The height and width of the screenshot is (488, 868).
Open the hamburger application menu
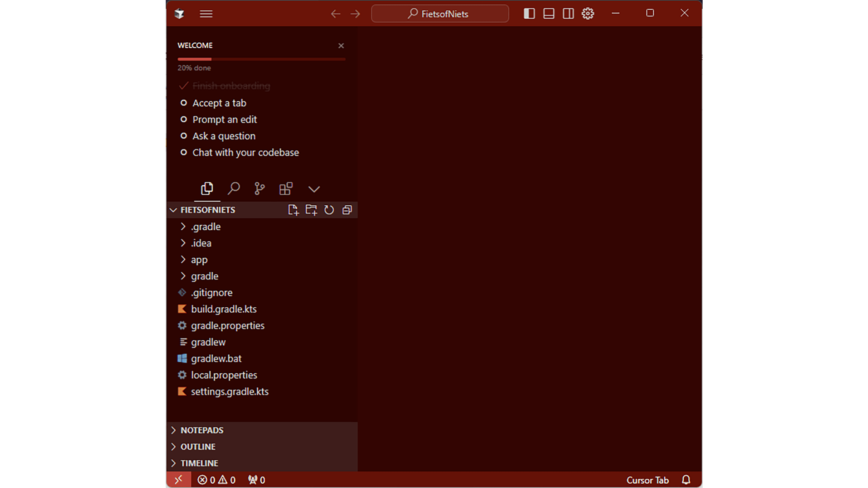(x=206, y=14)
